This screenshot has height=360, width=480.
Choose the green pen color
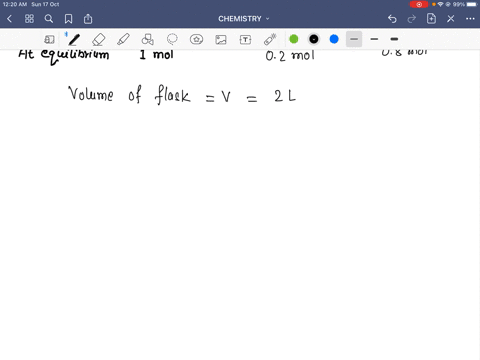294,39
